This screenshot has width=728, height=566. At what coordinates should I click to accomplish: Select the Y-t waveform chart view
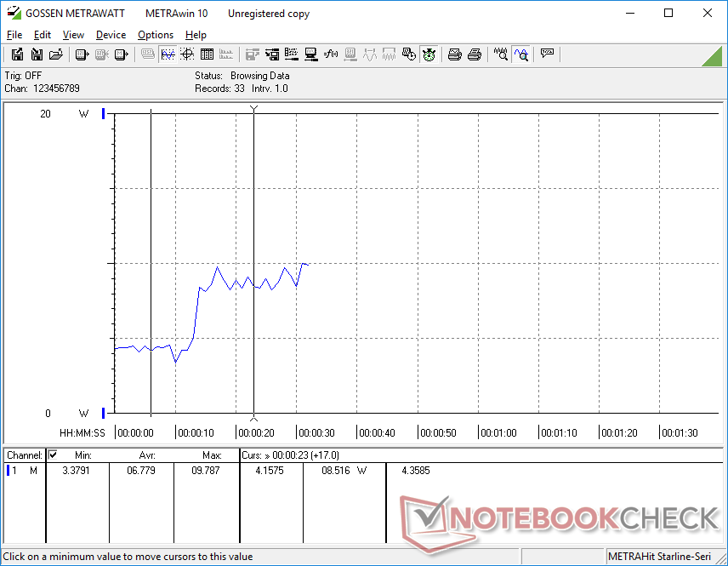[168, 54]
